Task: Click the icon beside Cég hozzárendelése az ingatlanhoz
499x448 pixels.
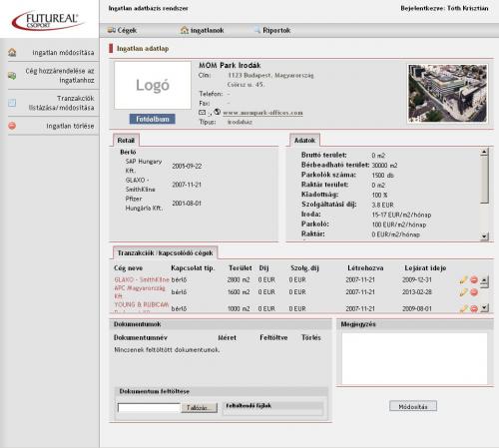Action: (x=12, y=76)
